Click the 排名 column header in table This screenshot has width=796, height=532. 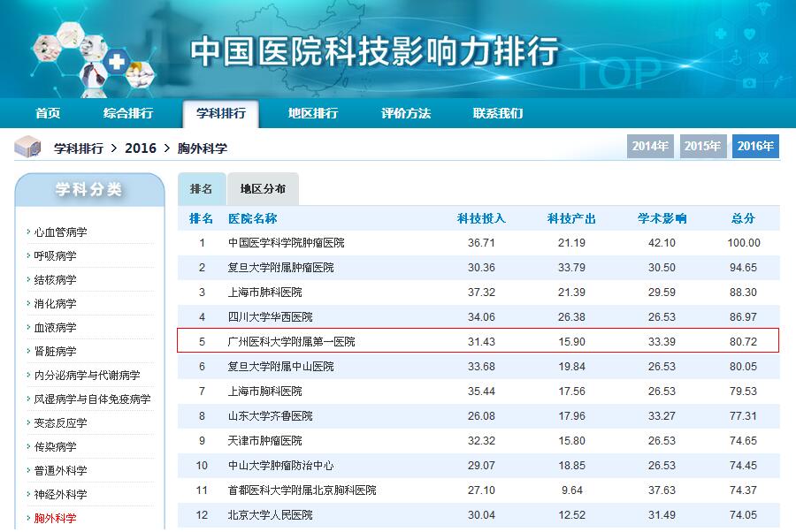pos(201,218)
